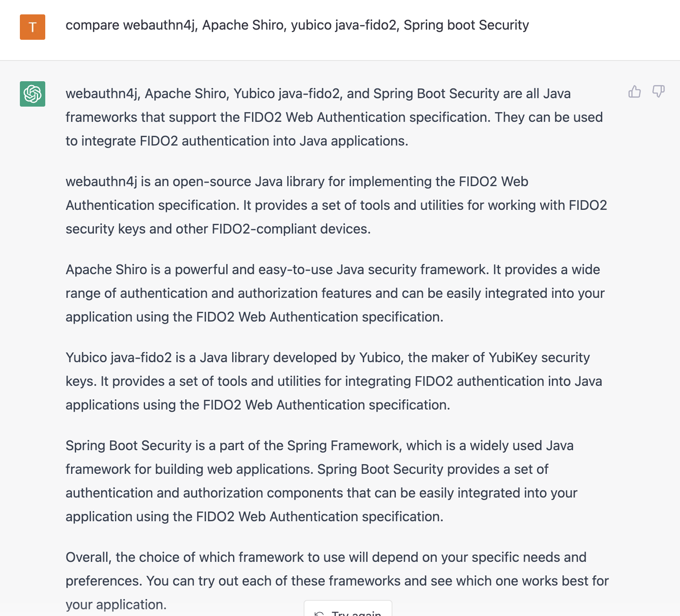Click the paragraph starting "webauthn4j is an open-source"

tap(336, 205)
